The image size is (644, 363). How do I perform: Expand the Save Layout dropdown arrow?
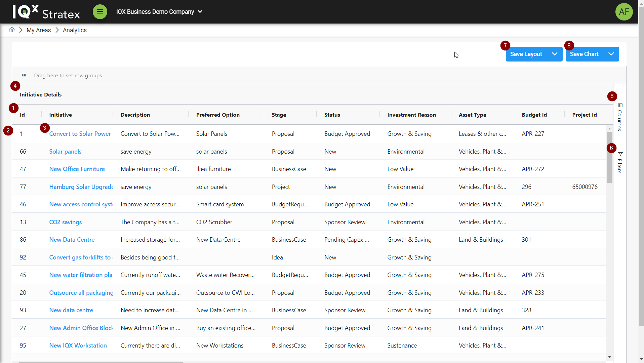coord(555,54)
